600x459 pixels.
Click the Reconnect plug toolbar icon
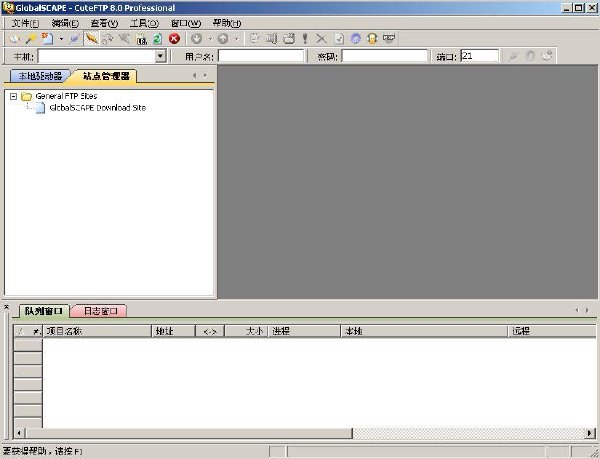75,39
